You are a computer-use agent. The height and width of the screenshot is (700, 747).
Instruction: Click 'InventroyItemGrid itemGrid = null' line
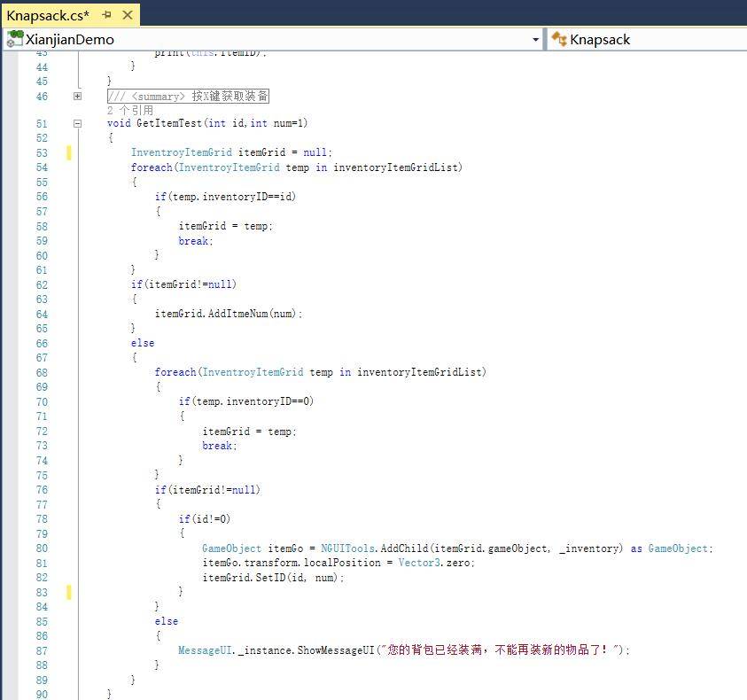tap(231, 152)
